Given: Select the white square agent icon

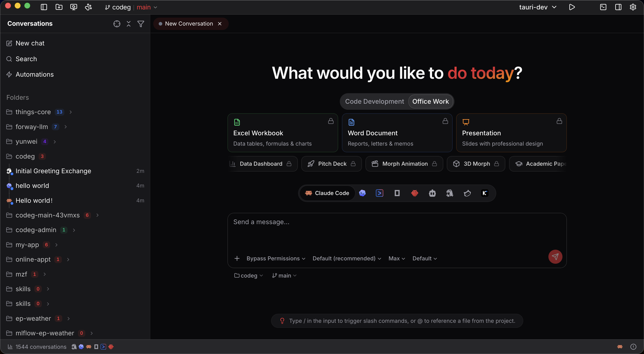Looking at the screenshot, I should pos(397,193).
